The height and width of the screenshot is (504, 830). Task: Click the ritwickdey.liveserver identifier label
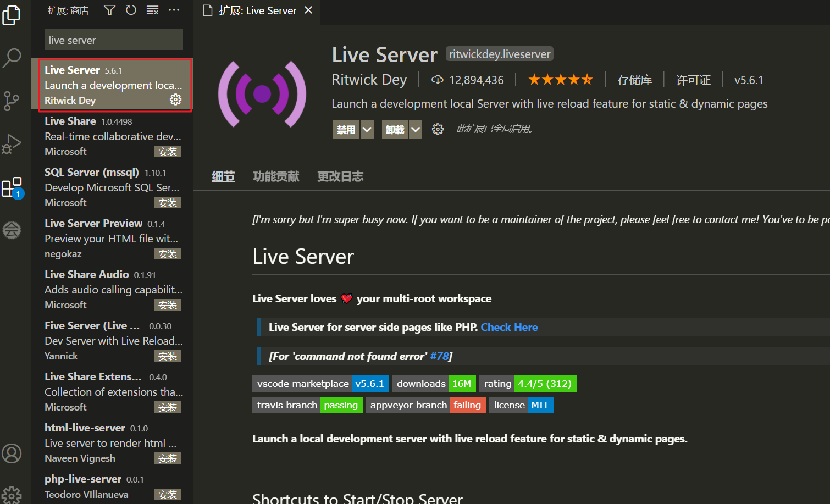point(500,54)
